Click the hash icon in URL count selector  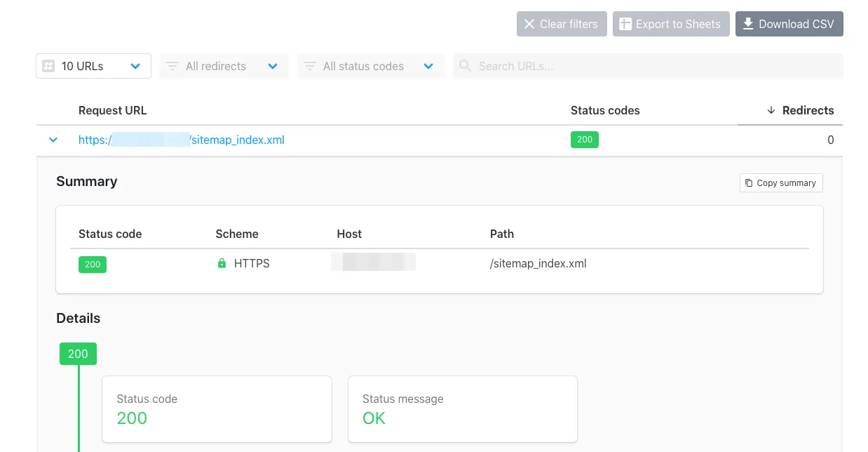pyautogui.click(x=48, y=66)
